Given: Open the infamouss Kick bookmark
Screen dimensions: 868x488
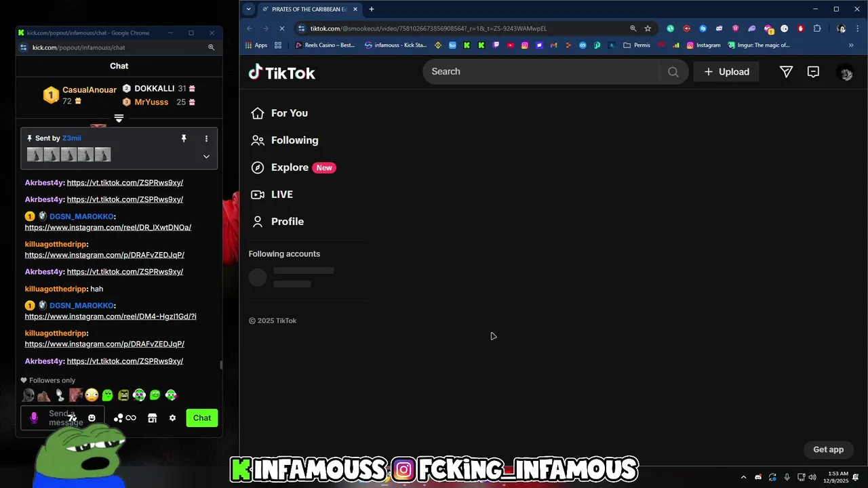Looking at the screenshot, I should click(395, 45).
